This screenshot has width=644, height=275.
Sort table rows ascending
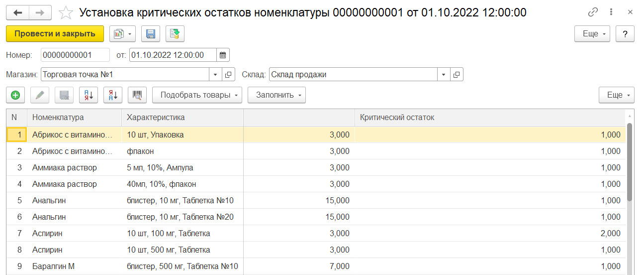(x=89, y=95)
